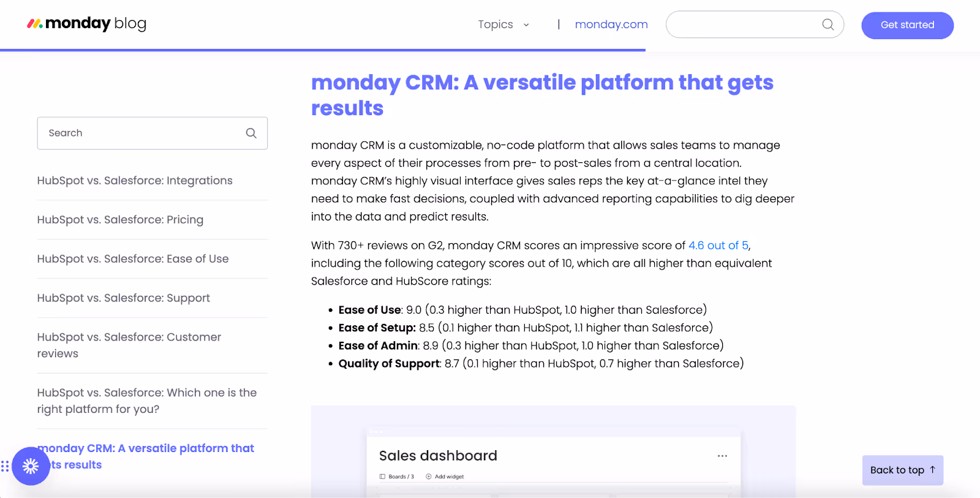Expand the chevron next to Topics
The image size is (980, 498).
(x=526, y=25)
